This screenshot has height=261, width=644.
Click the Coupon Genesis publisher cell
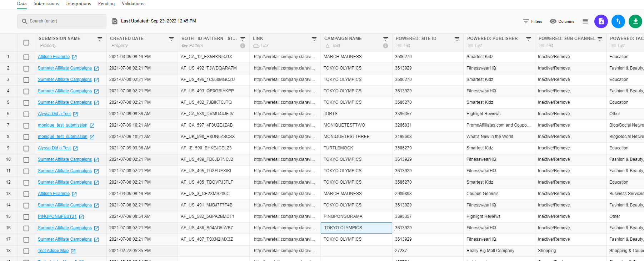pos(499,194)
